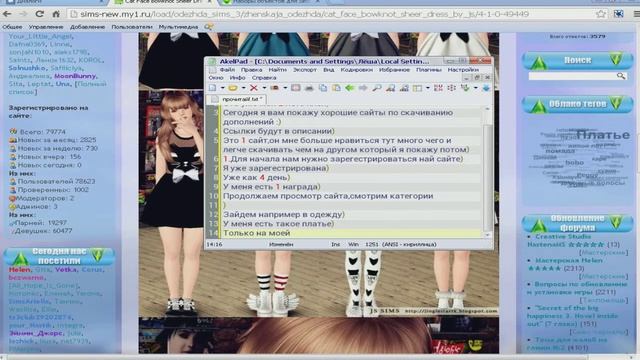The image size is (640, 360).
Task: Click the yellow Open file icon in AkelPad
Action: 233,88
